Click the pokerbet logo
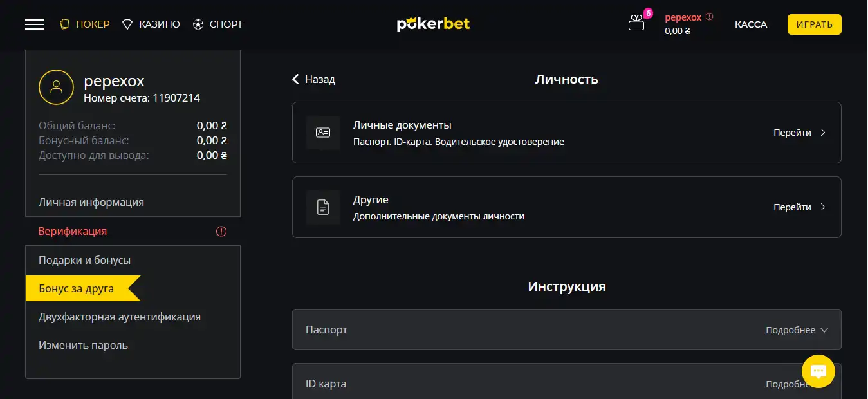Image resolution: width=868 pixels, height=399 pixels. tap(433, 23)
